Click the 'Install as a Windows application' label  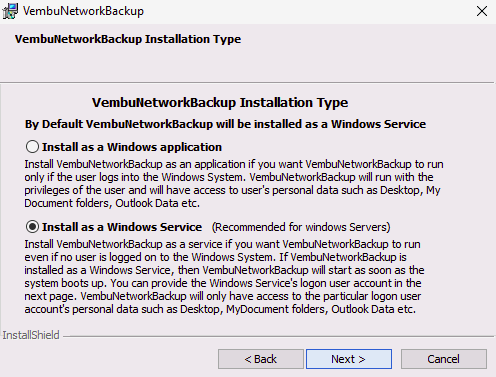coord(132,147)
